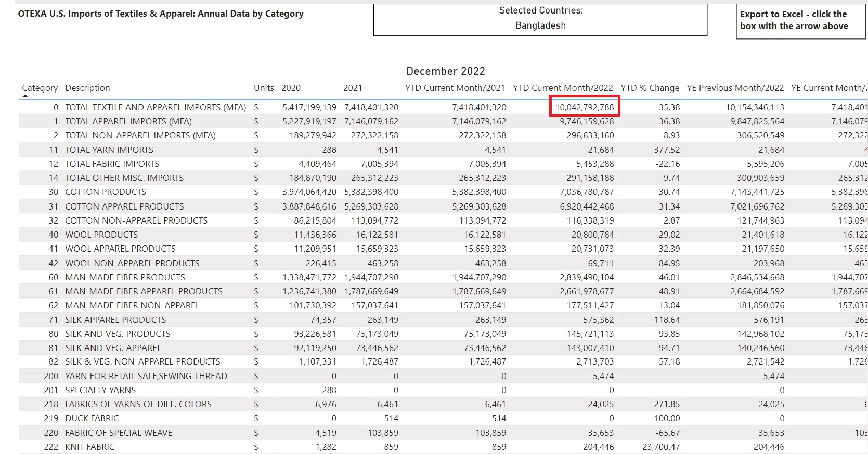Select WOOL NON-APPAREL PRODUCTS row label
The width and height of the screenshot is (868, 454).
click(x=132, y=263)
